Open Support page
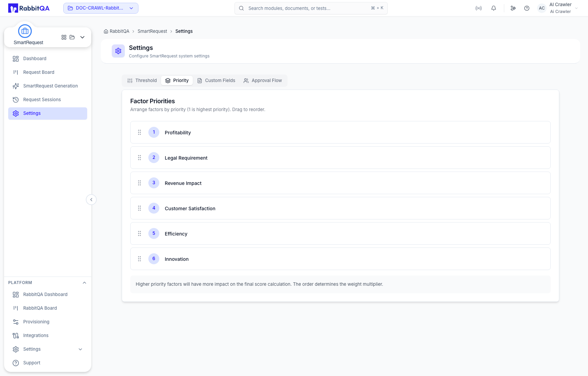Screen dimensions: 588x376 coord(48,363)
